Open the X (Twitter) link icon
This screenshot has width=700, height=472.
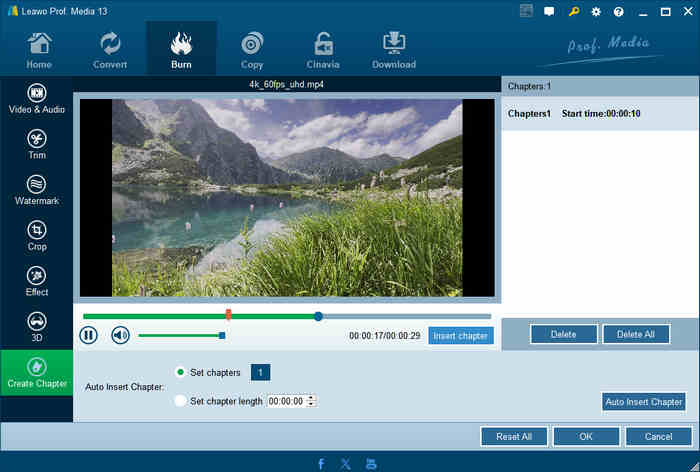click(x=346, y=464)
